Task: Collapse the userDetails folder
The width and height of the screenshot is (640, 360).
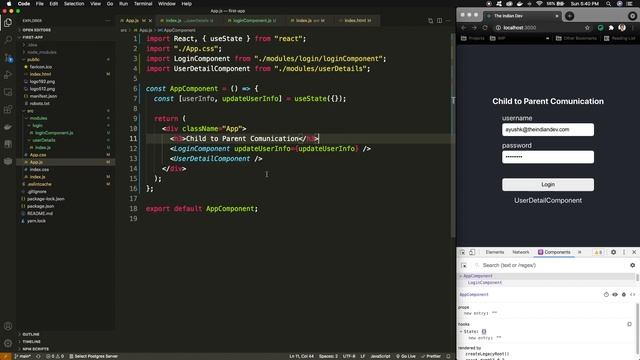Action: [x=44, y=140]
